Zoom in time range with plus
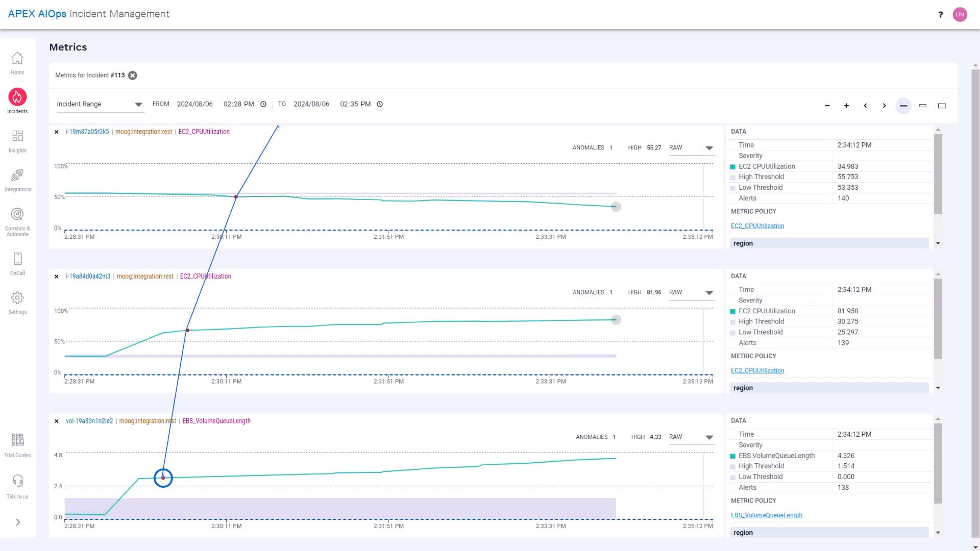Image resolution: width=980 pixels, height=551 pixels. 846,106
